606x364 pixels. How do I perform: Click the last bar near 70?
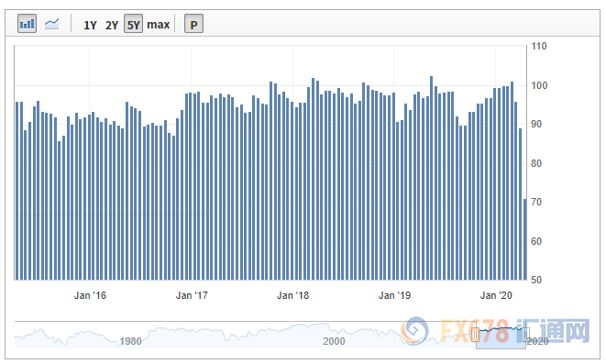coord(524,239)
